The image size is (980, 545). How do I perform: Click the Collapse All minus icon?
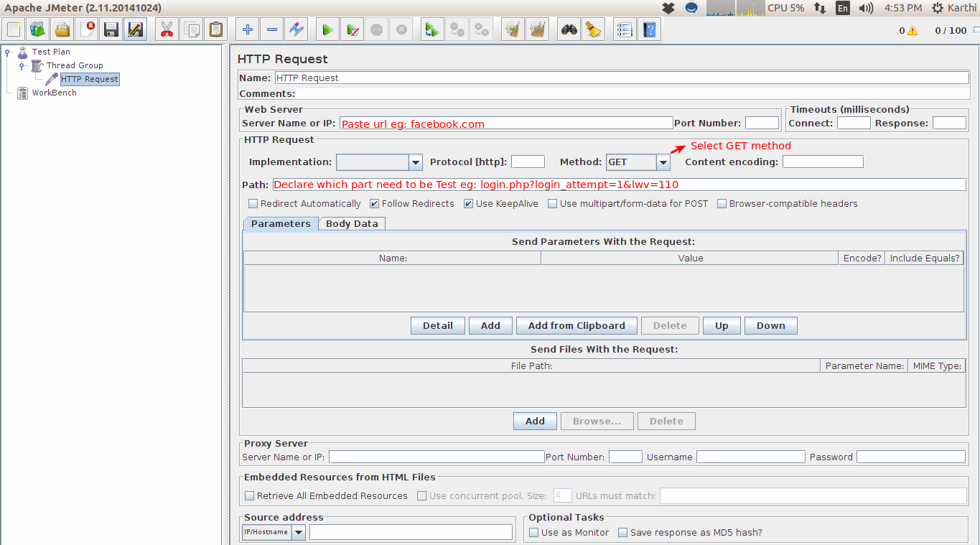pos(272,30)
